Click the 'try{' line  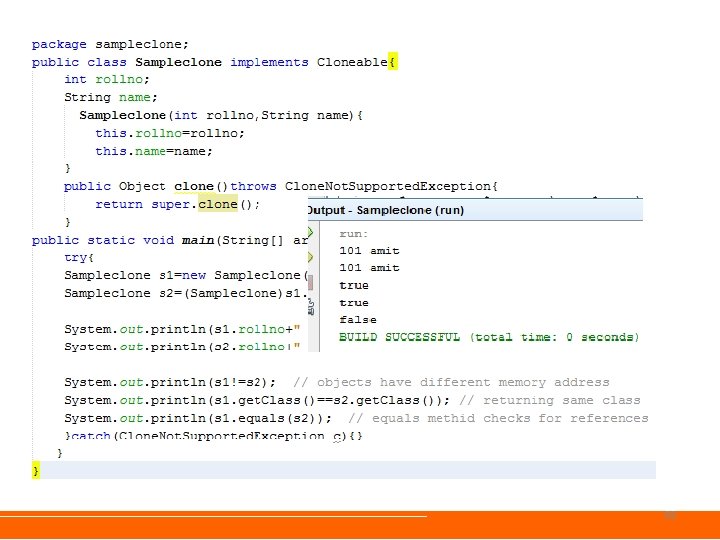tap(79, 258)
